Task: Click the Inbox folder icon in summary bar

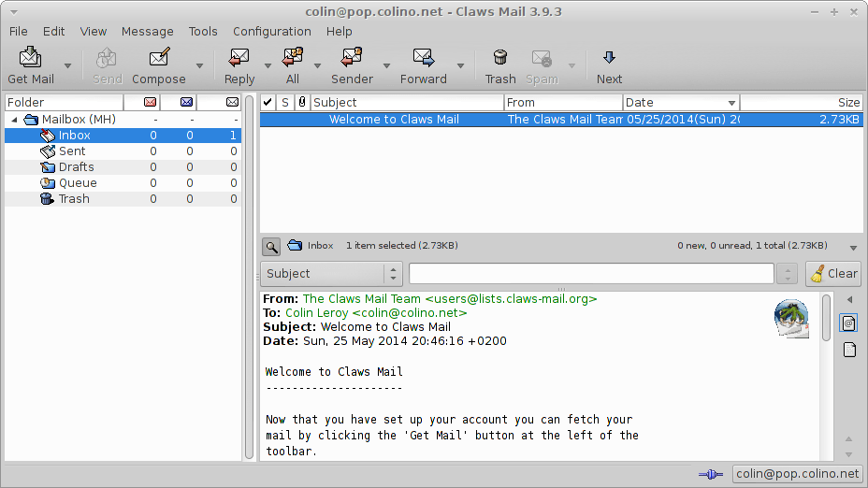Action: 295,245
